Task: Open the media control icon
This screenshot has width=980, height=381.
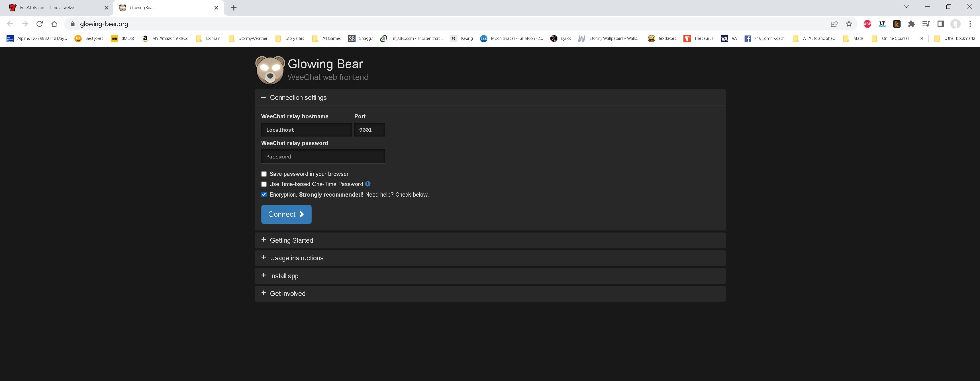Action: coord(926,24)
